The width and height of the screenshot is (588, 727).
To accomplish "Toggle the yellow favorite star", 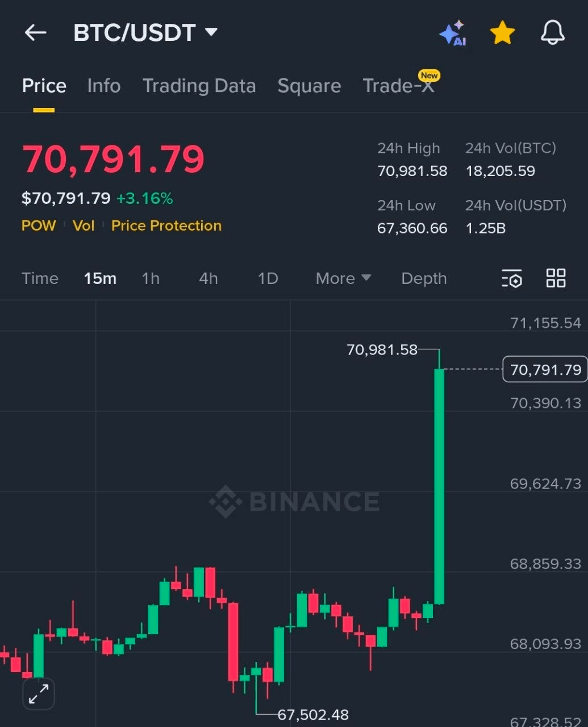I will click(x=502, y=33).
